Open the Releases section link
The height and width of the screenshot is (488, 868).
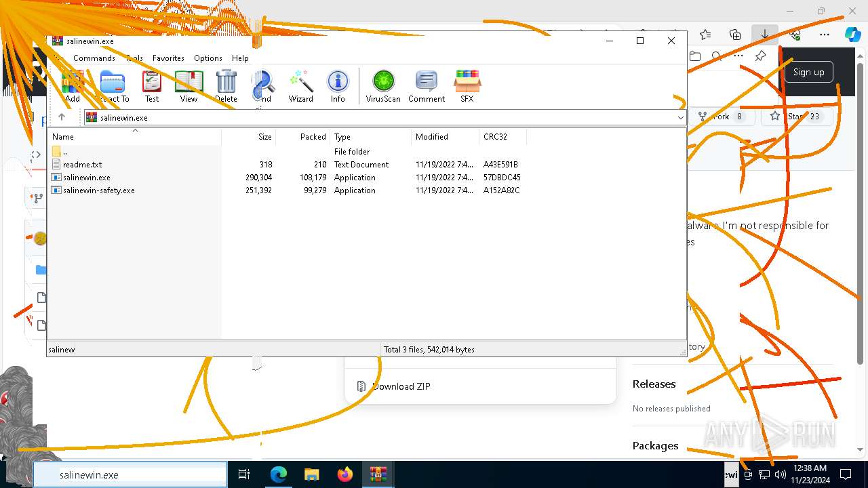click(x=654, y=384)
